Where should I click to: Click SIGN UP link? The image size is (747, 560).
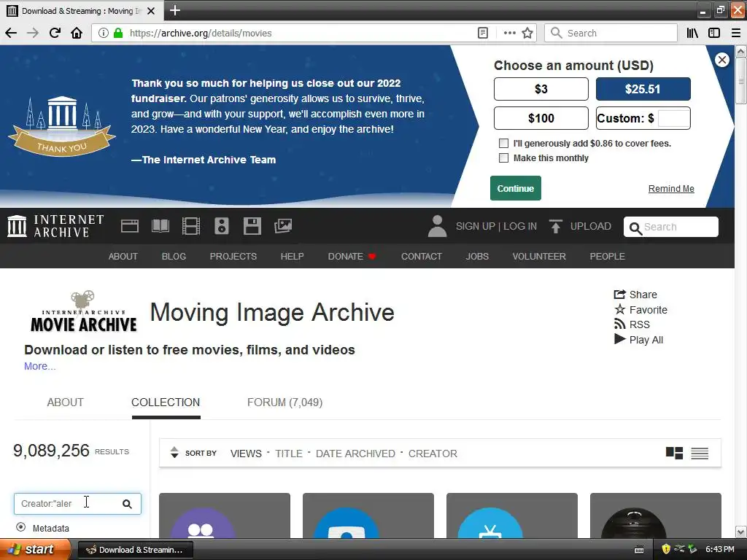pyautogui.click(x=476, y=226)
